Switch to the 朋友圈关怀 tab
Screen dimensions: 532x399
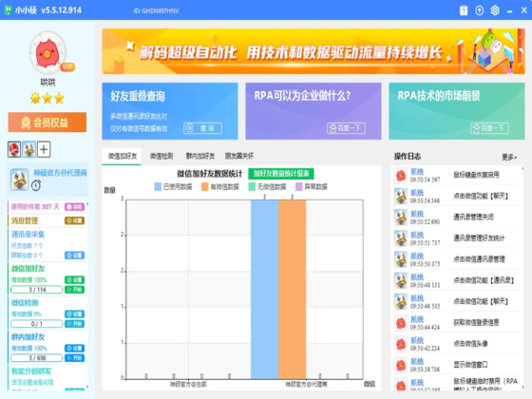(239, 156)
